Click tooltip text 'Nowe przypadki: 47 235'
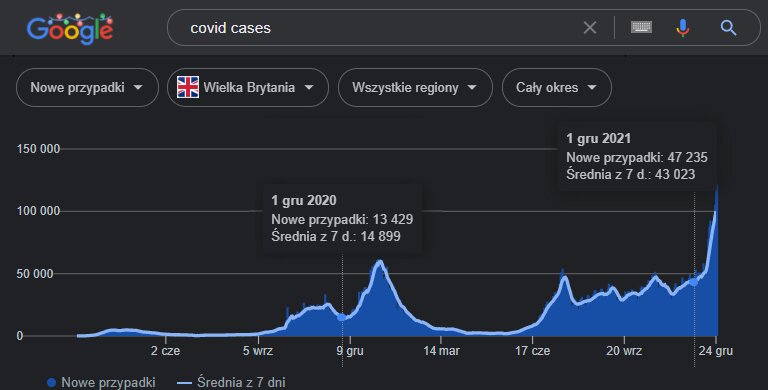 (x=637, y=157)
